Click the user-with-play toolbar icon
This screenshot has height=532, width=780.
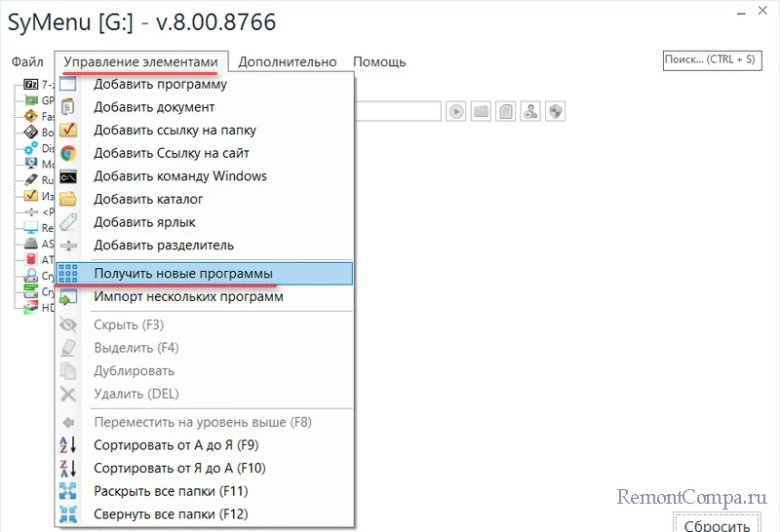tap(530, 111)
